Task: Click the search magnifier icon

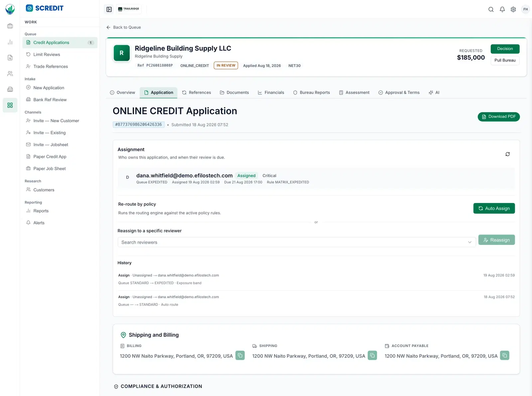Action: click(491, 9)
